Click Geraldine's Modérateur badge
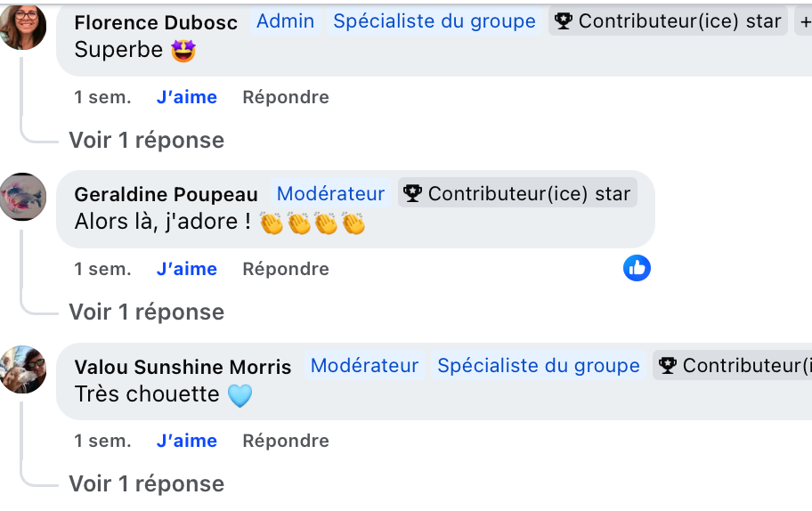Image resolution: width=812 pixels, height=511 pixels. pos(330,193)
